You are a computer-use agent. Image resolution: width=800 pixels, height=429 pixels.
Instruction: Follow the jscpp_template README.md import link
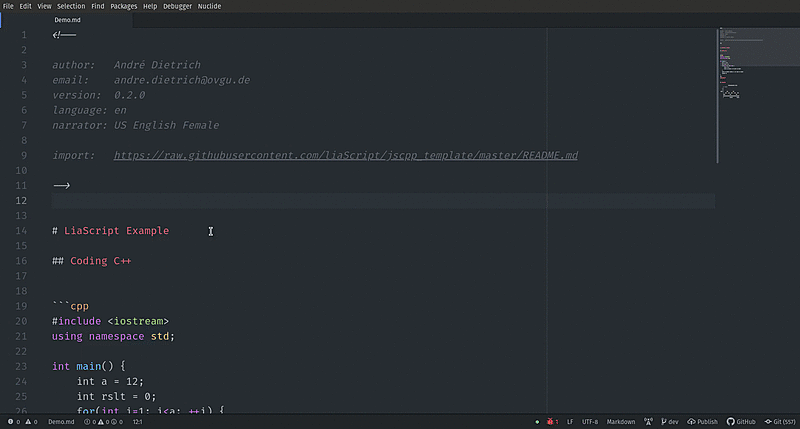pos(345,155)
